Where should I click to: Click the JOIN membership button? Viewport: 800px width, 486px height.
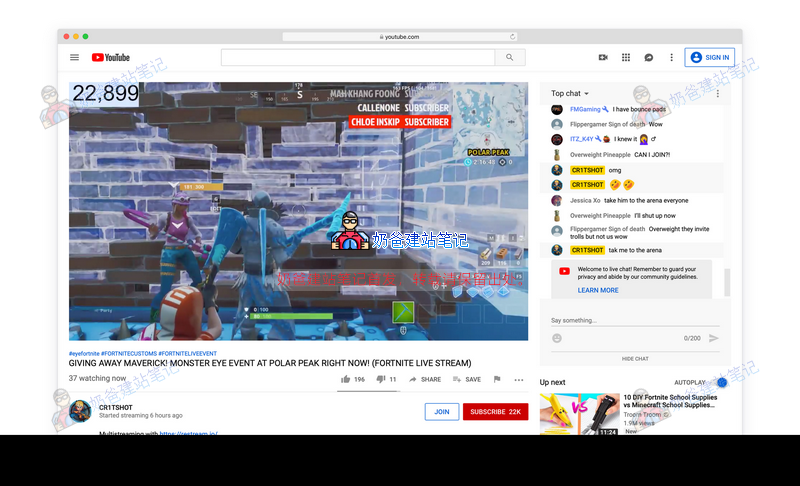(442, 412)
